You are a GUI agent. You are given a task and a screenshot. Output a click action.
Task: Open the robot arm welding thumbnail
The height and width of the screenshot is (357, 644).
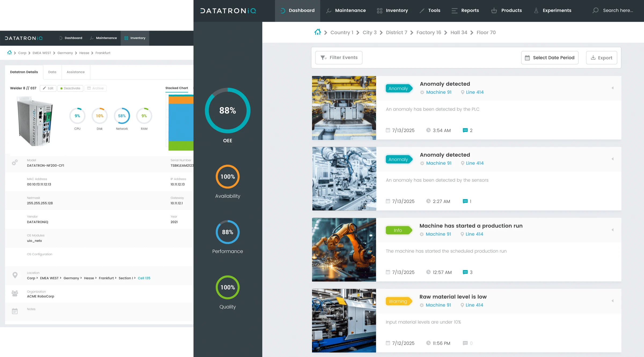(344, 249)
